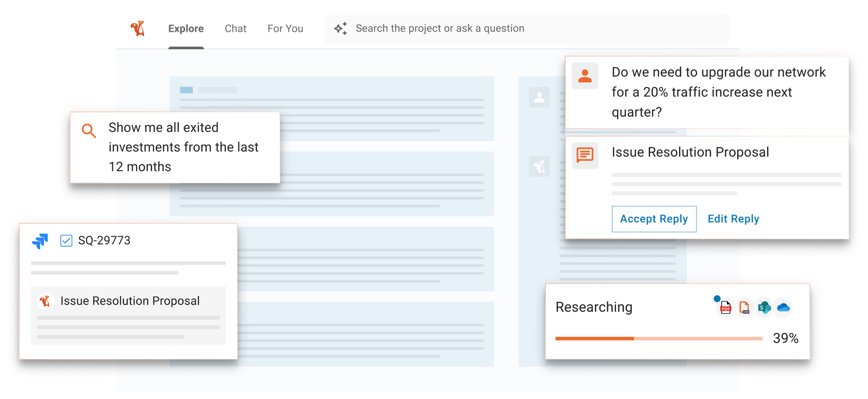Viewport: 868px width, 399px height.
Task: Click squirrel icon beside Issue Resolution Proposal
Action: tap(45, 301)
